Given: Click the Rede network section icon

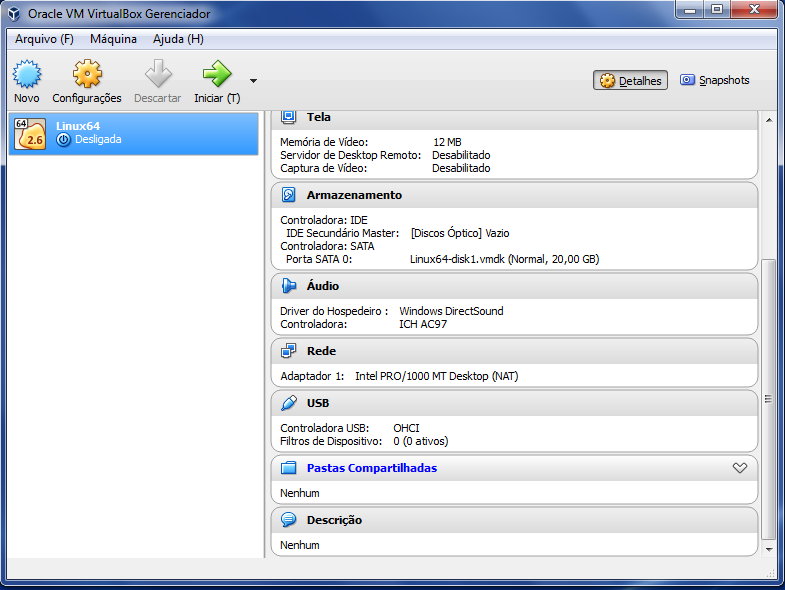Looking at the screenshot, I should click(x=288, y=351).
